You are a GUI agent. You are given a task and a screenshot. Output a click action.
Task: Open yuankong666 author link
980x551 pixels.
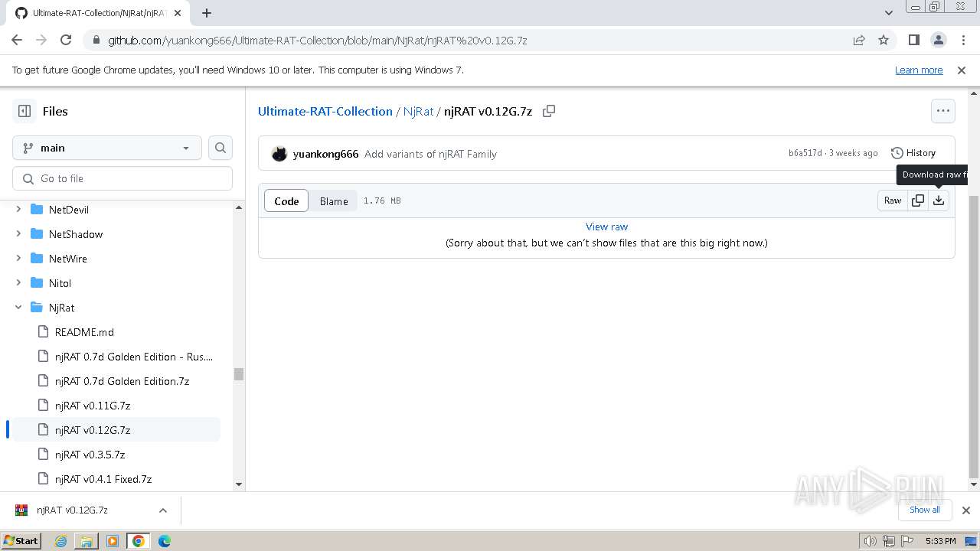[325, 154]
